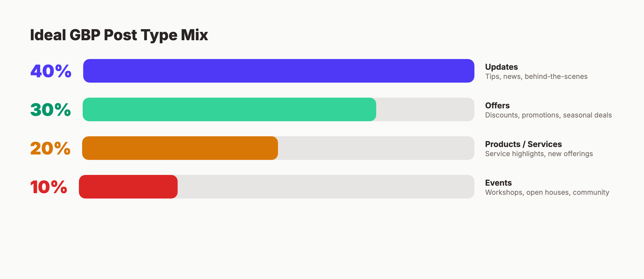Click the "Events" heading
The width and height of the screenshot is (644, 279).
[498, 183]
